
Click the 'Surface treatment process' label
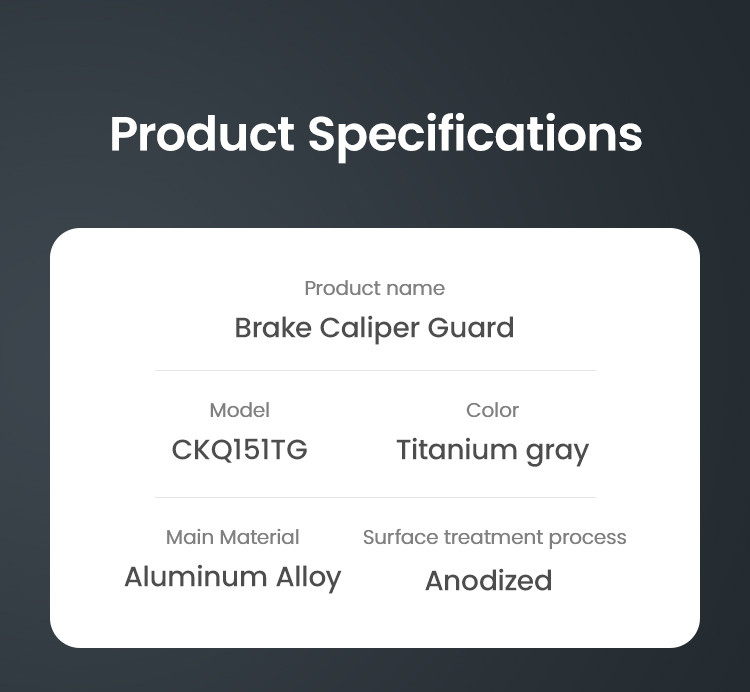pyautogui.click(x=494, y=537)
